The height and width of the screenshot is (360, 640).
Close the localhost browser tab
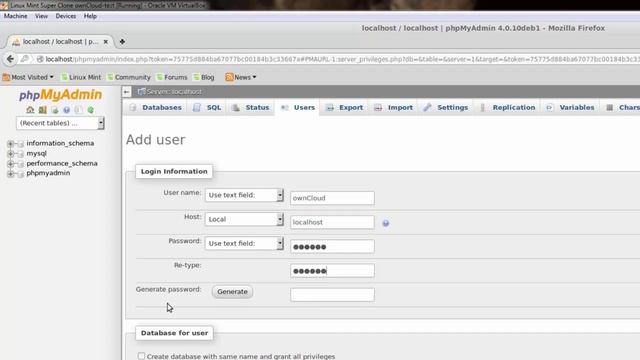click(106, 42)
